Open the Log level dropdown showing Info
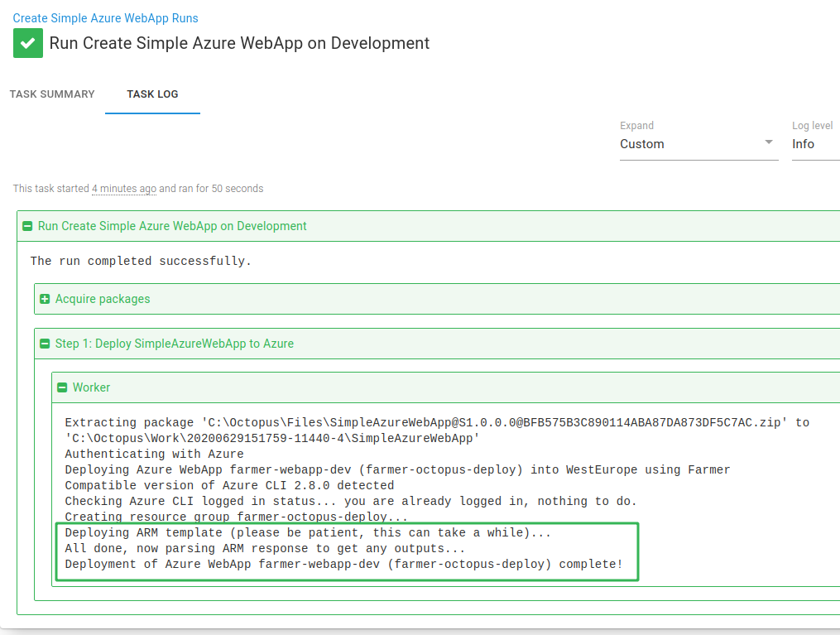The image size is (840, 635). [x=814, y=144]
